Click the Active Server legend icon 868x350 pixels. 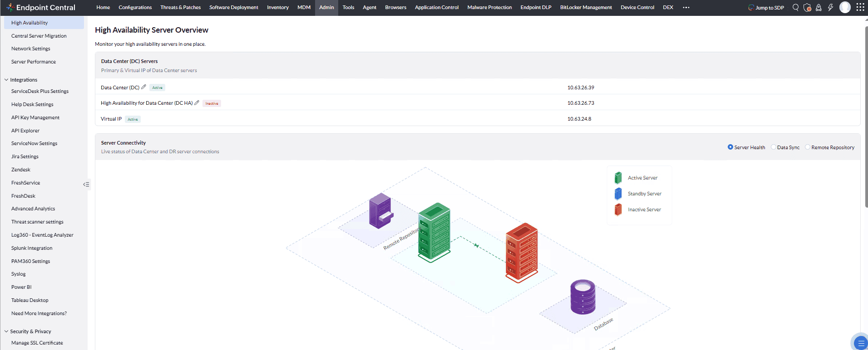coord(618,178)
